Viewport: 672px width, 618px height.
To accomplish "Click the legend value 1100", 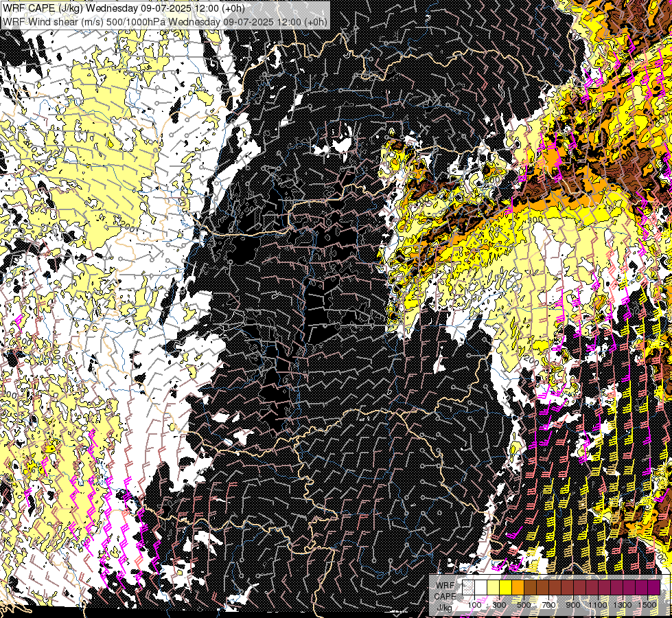I will point(597,605).
